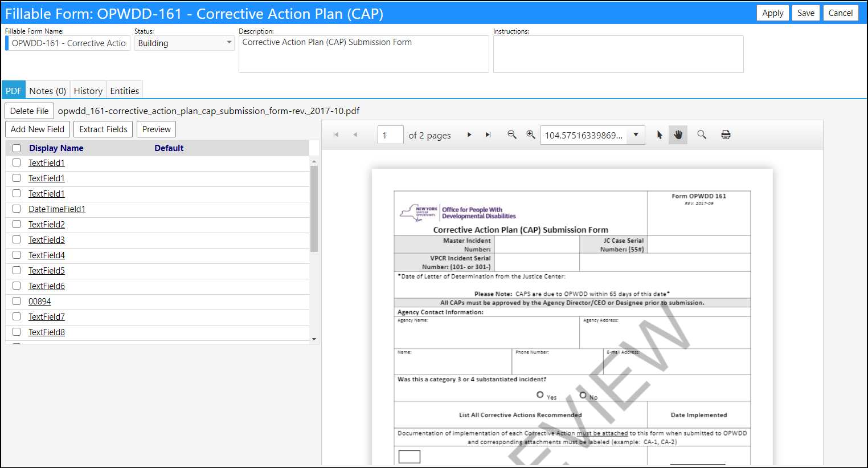The height and width of the screenshot is (468, 868).
Task: Click Extract Fields button
Action: 104,129
